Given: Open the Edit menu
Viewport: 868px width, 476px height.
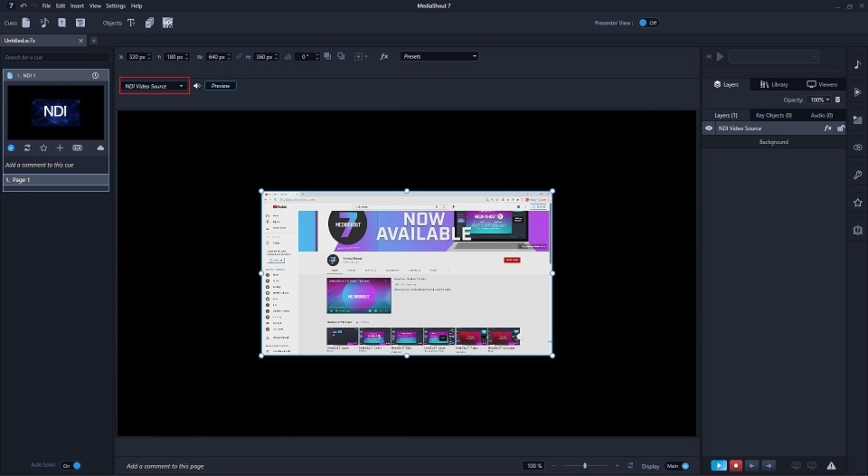Looking at the screenshot, I should [61, 5].
